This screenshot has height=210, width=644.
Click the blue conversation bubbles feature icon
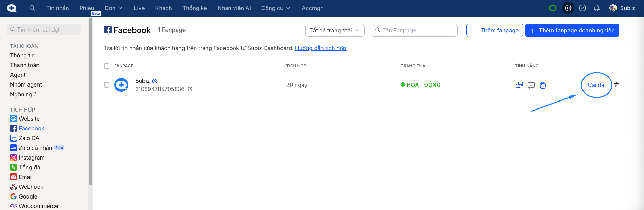coord(519,85)
